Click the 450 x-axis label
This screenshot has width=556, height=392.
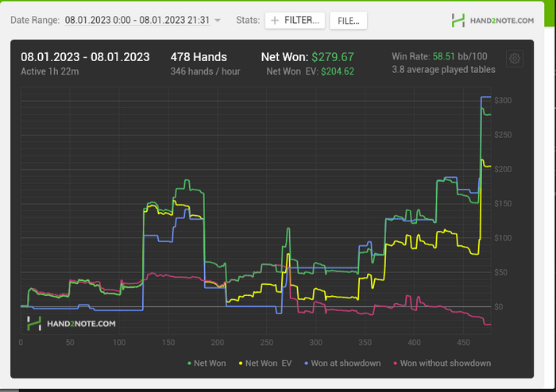point(463,343)
